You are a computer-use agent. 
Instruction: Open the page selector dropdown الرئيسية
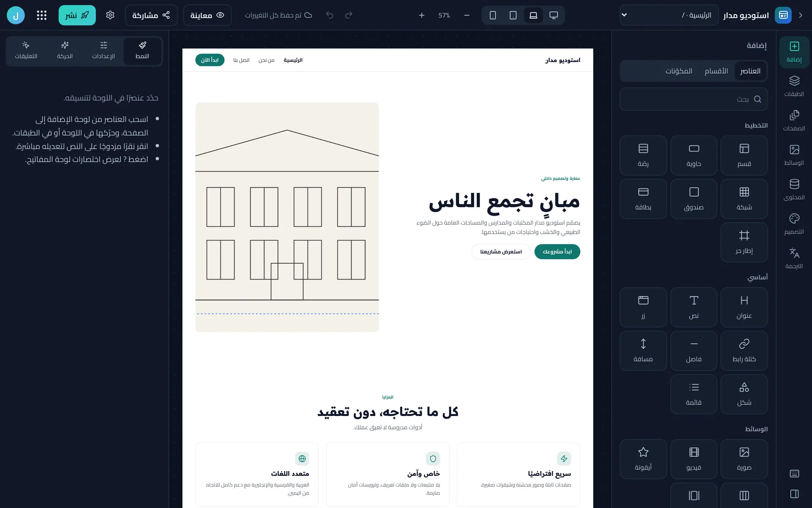[x=669, y=15]
